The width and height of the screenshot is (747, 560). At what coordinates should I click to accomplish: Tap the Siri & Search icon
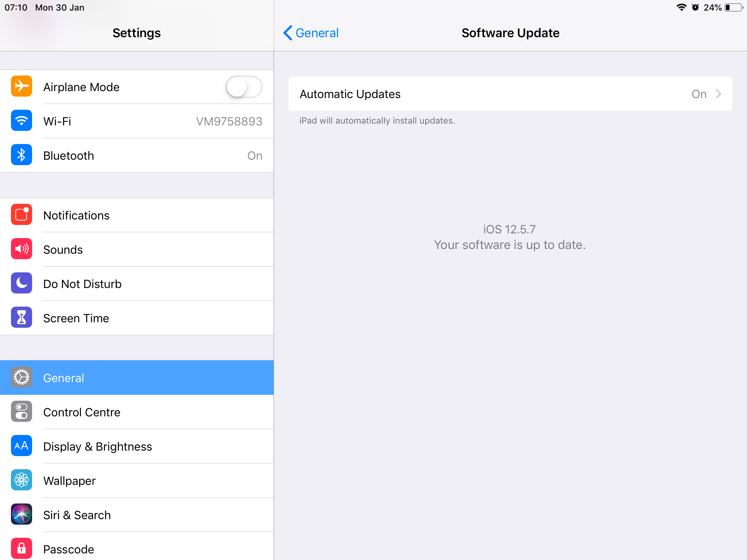(x=22, y=514)
